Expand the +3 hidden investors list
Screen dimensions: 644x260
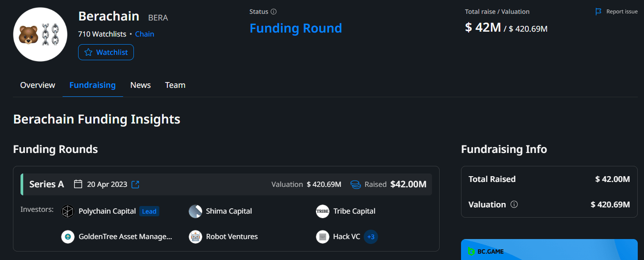[x=371, y=236]
